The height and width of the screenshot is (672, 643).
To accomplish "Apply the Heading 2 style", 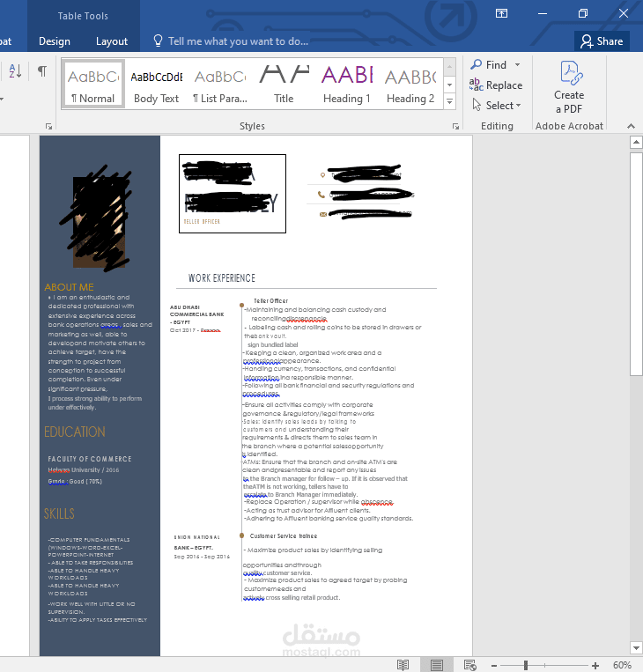I will click(410, 84).
